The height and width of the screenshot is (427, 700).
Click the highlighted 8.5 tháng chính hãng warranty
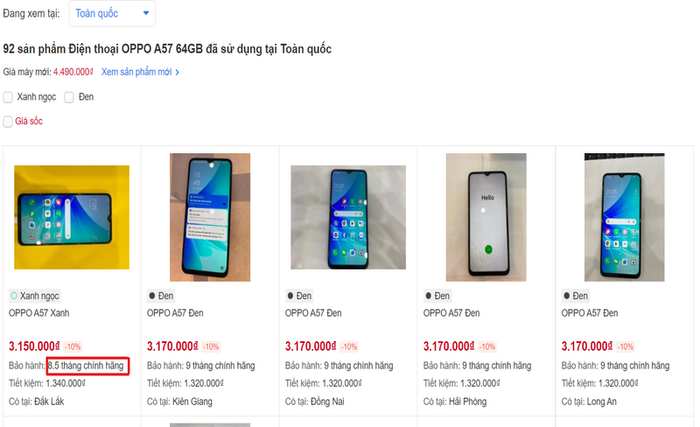point(85,366)
